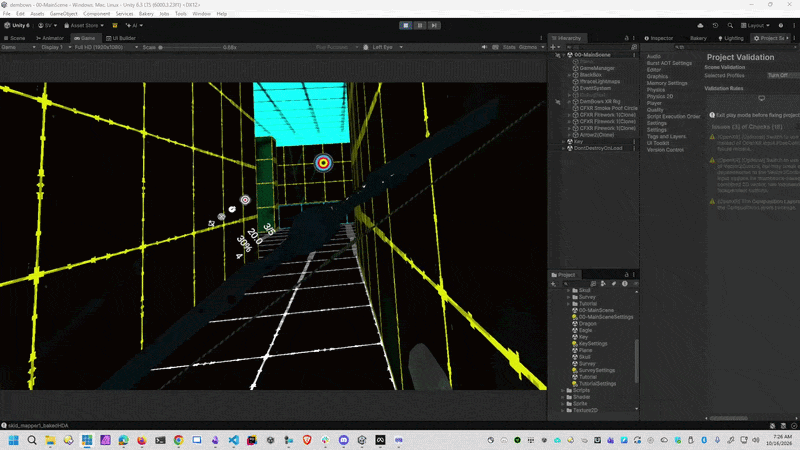Open the Unity 6 hub menu icon
The image size is (800, 450).
[17, 26]
